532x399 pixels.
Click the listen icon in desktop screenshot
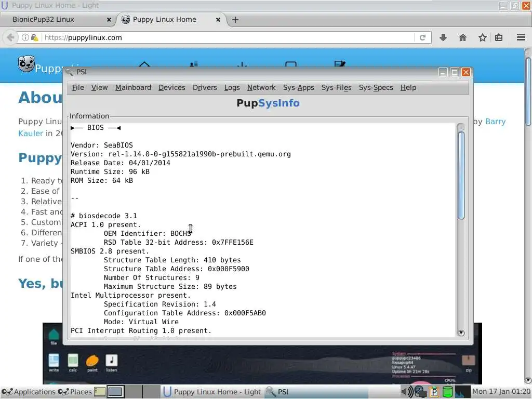112,363
